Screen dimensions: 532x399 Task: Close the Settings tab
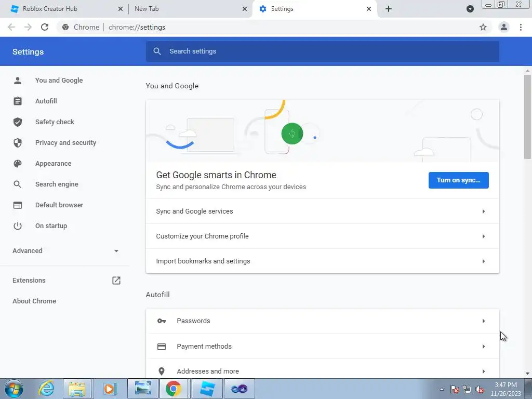click(x=369, y=9)
